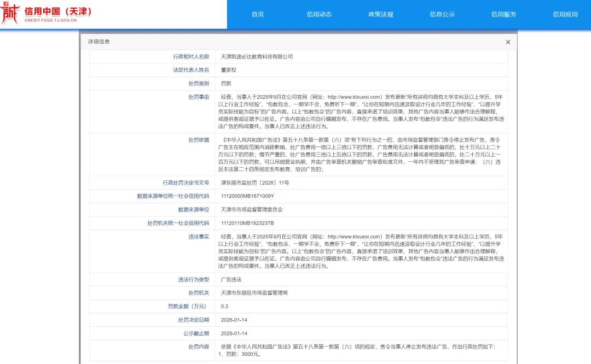Select company name 天津凯途必达教育科技有限公司
The height and width of the screenshot is (364, 591).
click(257, 56)
